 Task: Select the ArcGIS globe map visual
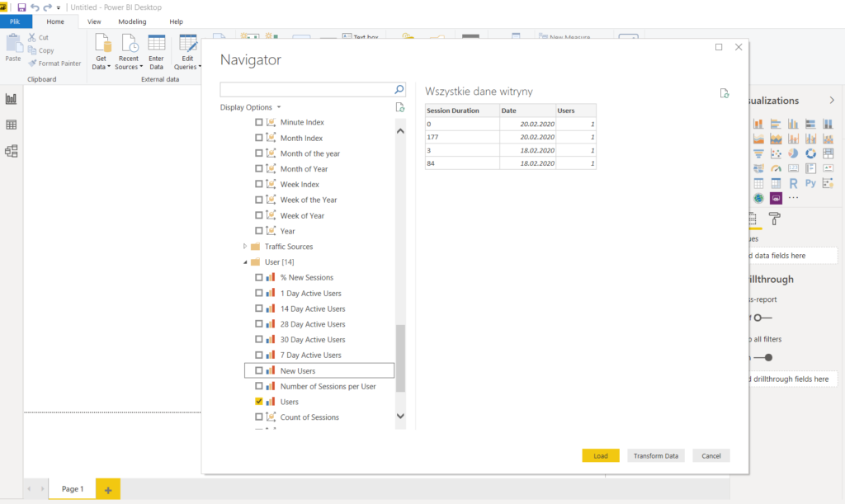[758, 199]
